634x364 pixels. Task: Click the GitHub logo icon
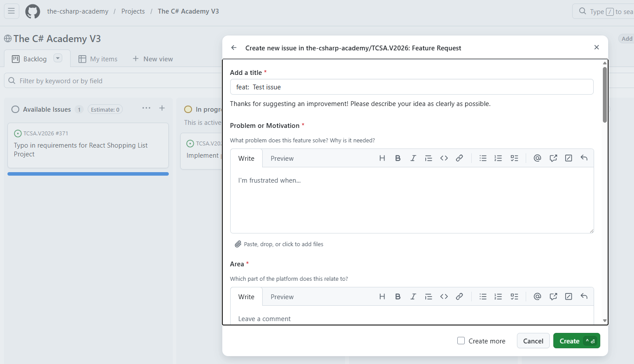coord(33,11)
